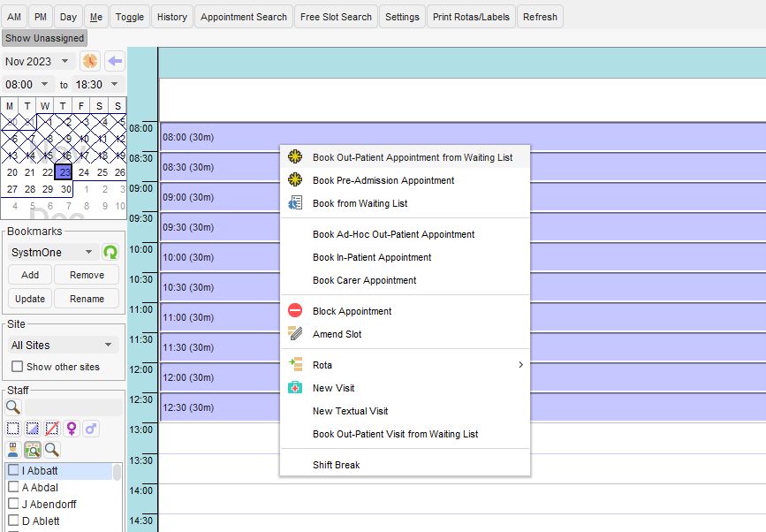Select day 23 in the calendar

pos(64,172)
